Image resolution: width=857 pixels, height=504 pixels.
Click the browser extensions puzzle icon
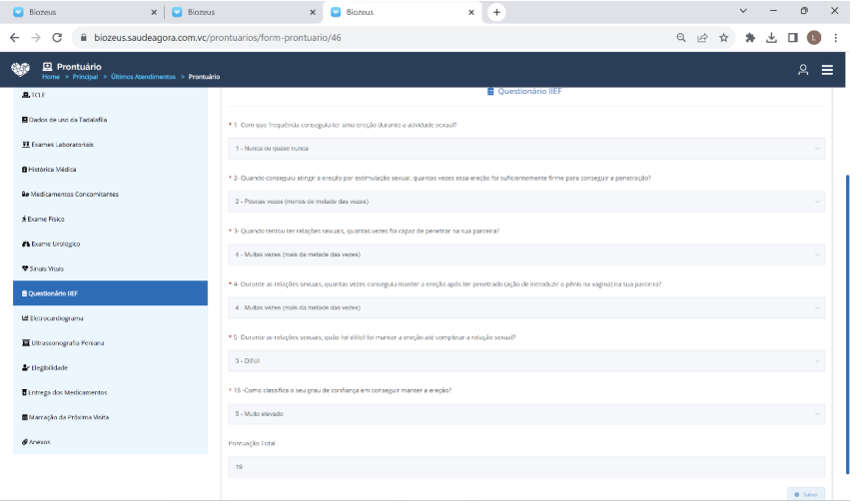pos(750,37)
